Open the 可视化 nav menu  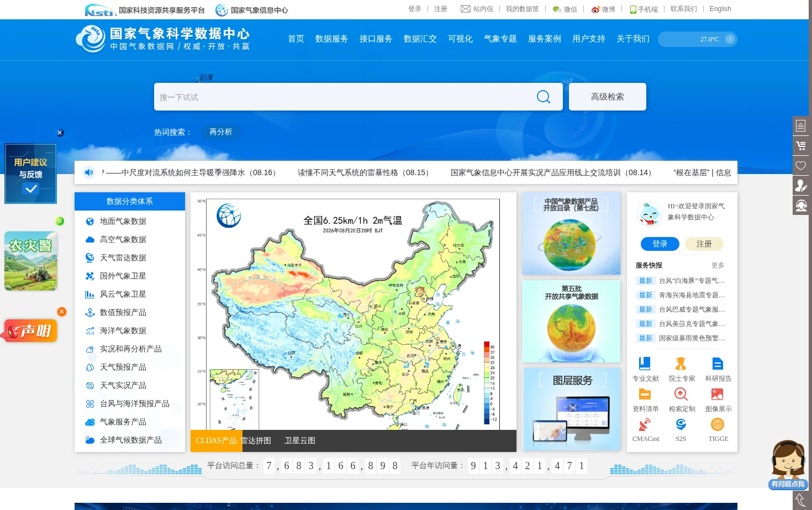[x=460, y=39]
